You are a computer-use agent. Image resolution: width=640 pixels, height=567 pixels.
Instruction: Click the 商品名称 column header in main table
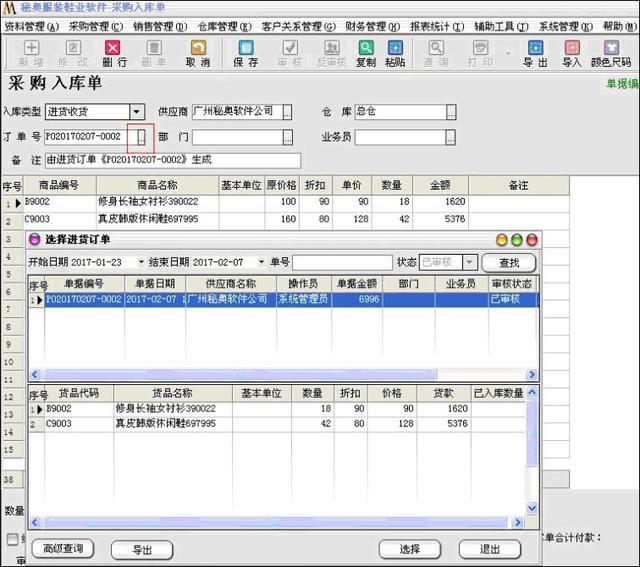point(157,185)
